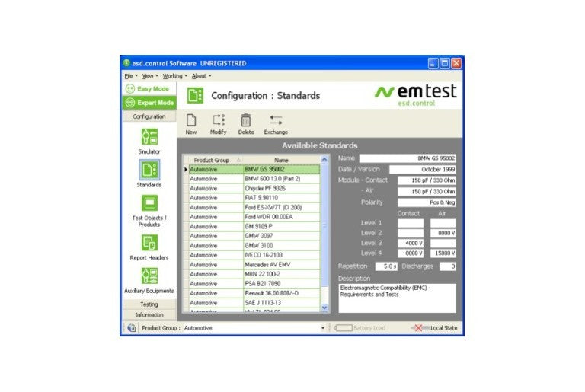Click the Local State connection icon

[x=420, y=328]
